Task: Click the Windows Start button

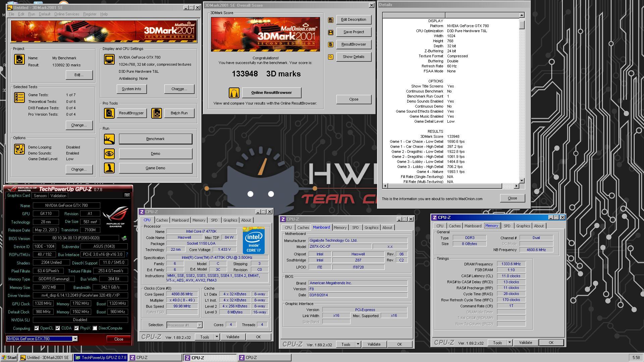Action: (9, 358)
